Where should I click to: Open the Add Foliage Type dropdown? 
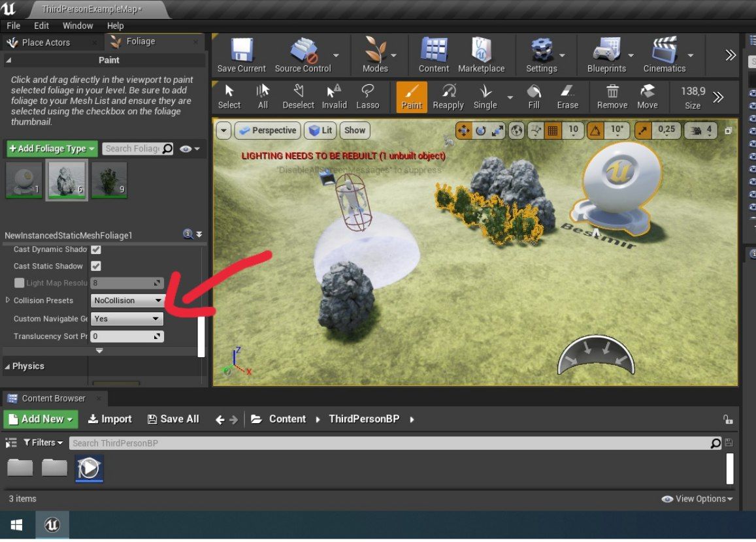(x=52, y=148)
